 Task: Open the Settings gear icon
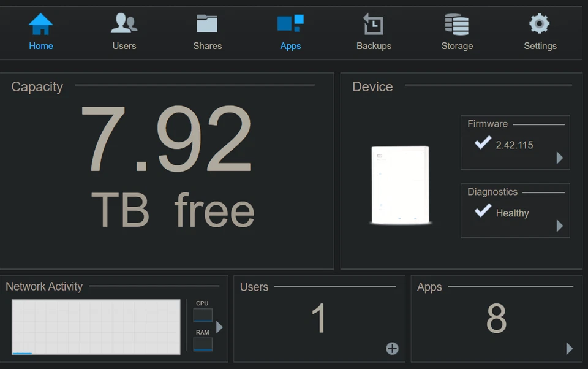[540, 25]
